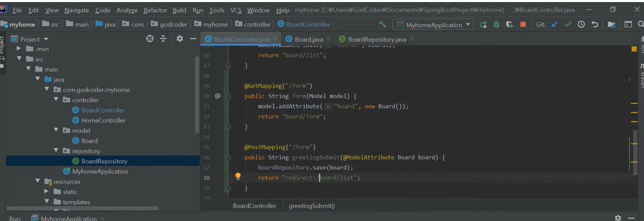Viewport: 644px width, 221px height.
Task: Collapse the repository package
Action: point(56,151)
